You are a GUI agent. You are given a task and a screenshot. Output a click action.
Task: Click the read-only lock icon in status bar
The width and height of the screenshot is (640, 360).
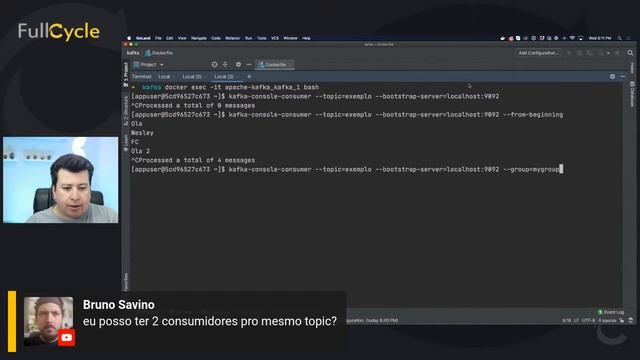[622, 320]
